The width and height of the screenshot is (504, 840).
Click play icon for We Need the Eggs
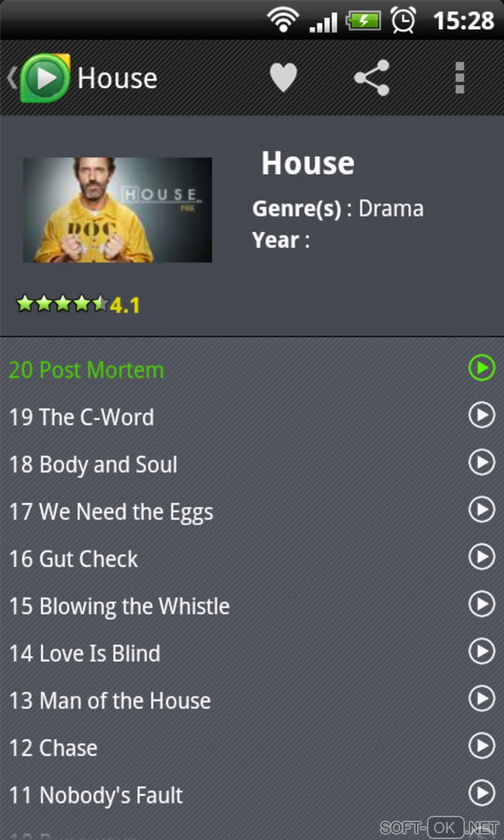481,509
